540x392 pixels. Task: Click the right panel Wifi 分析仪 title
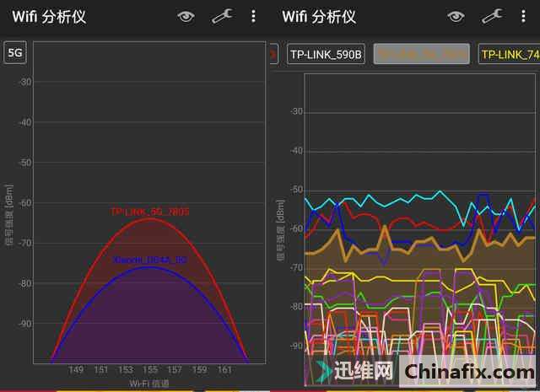[x=319, y=17]
